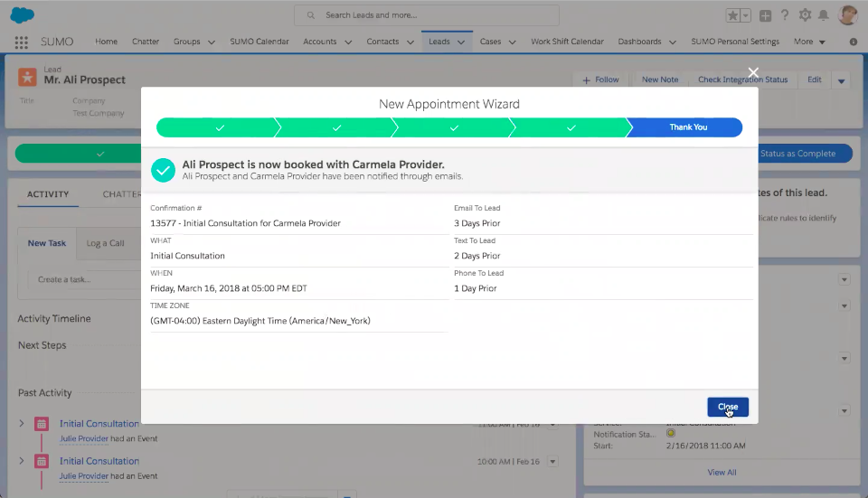This screenshot has height=498, width=868.
Task: Click the New Note button
Action: point(660,80)
